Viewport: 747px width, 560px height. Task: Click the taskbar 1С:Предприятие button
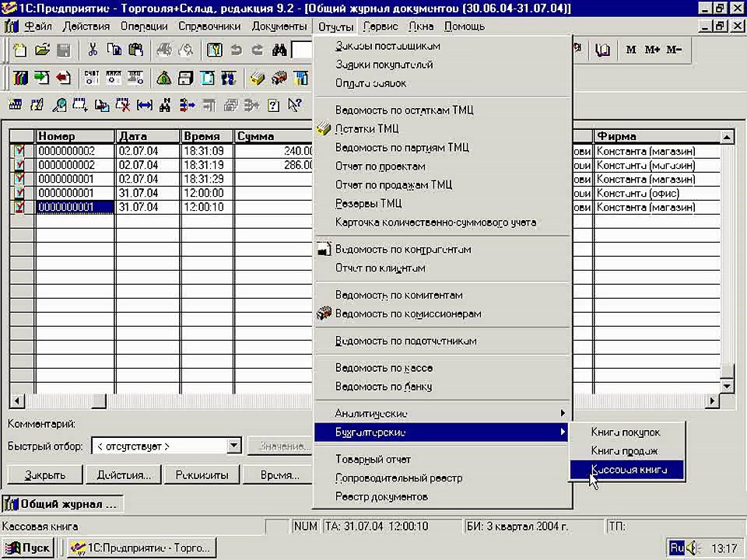tap(142, 548)
